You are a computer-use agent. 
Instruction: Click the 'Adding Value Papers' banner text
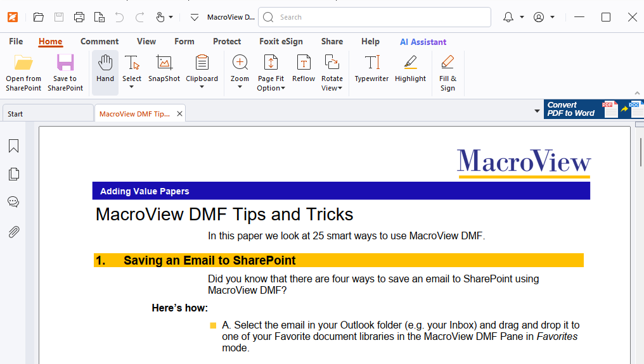pyautogui.click(x=145, y=191)
